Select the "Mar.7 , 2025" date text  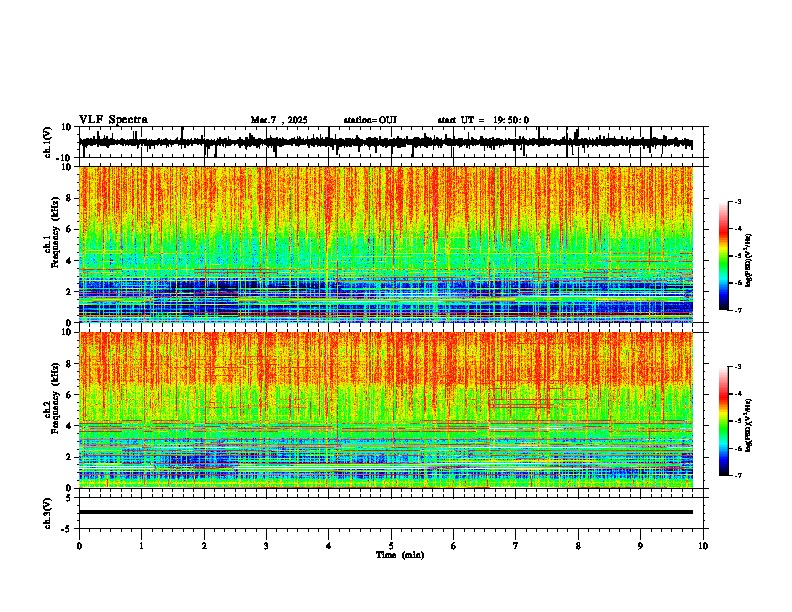tap(279, 120)
